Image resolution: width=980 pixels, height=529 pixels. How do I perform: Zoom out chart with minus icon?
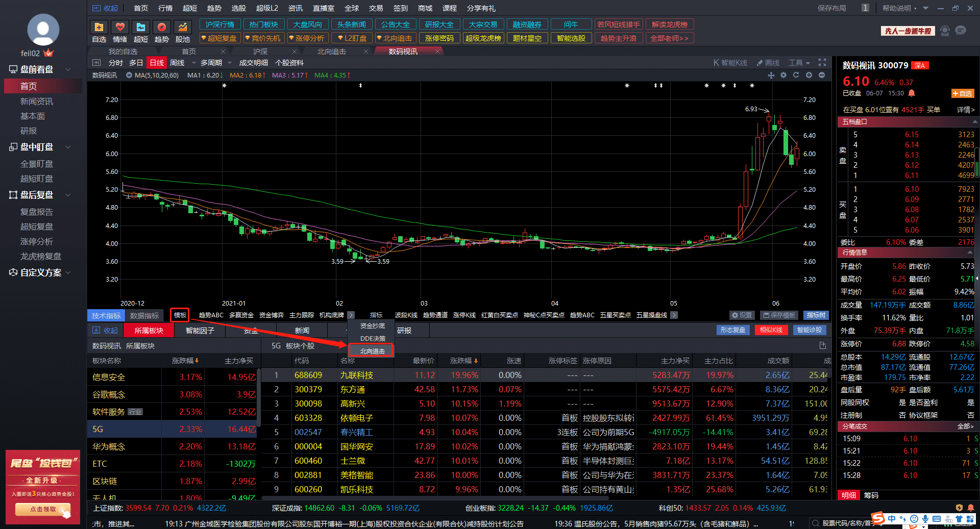tap(822, 75)
